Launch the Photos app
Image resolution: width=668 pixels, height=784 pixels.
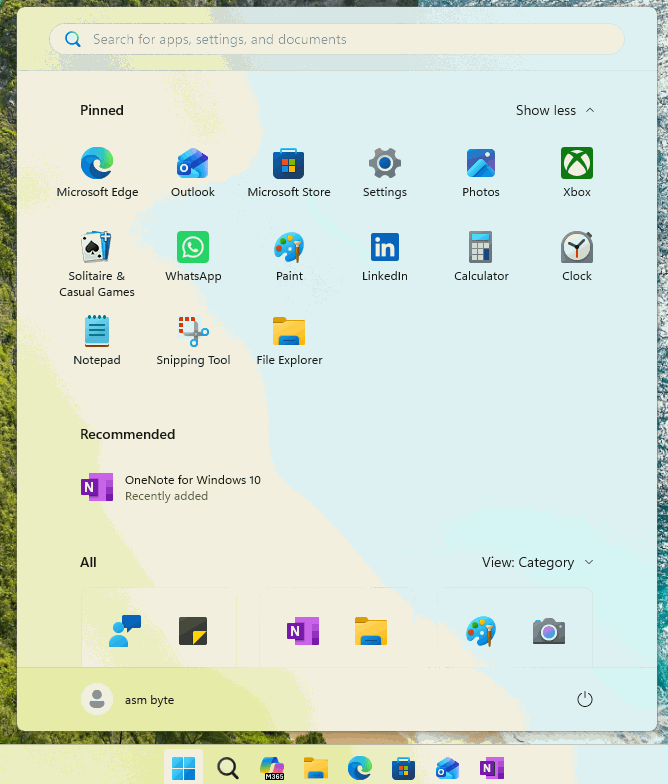click(x=481, y=172)
